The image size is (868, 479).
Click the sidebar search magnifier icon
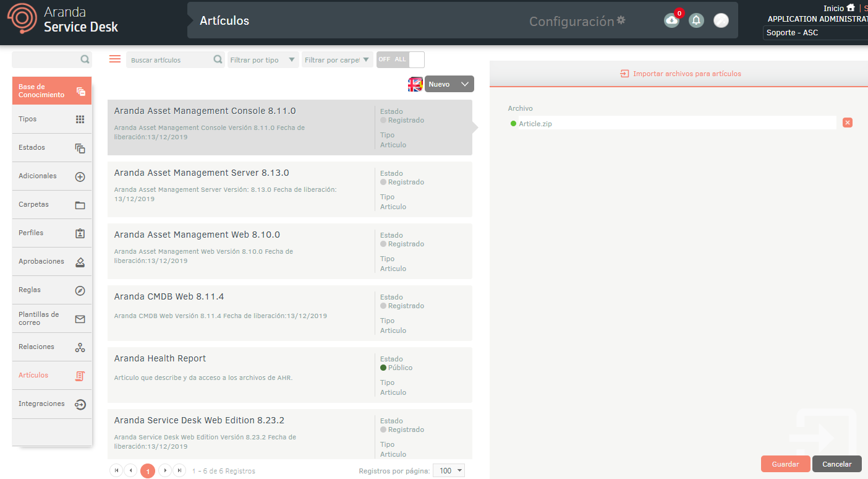pyautogui.click(x=85, y=60)
